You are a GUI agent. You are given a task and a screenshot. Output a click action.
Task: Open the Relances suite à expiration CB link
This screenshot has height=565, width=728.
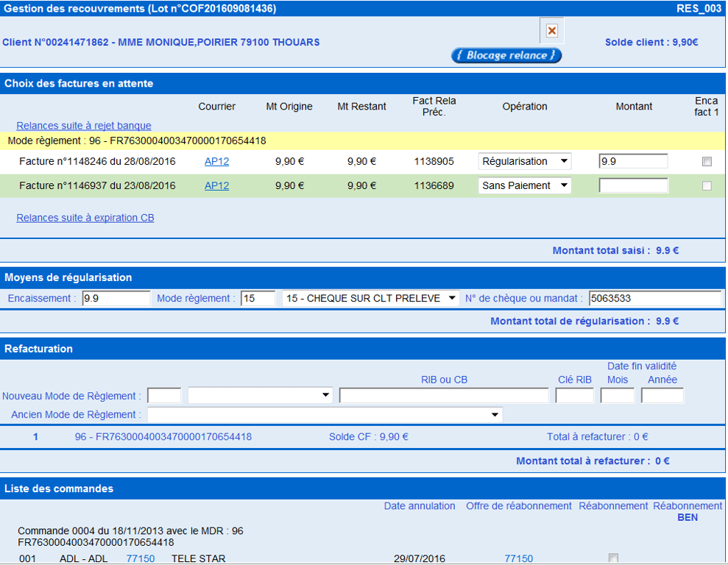click(x=85, y=218)
